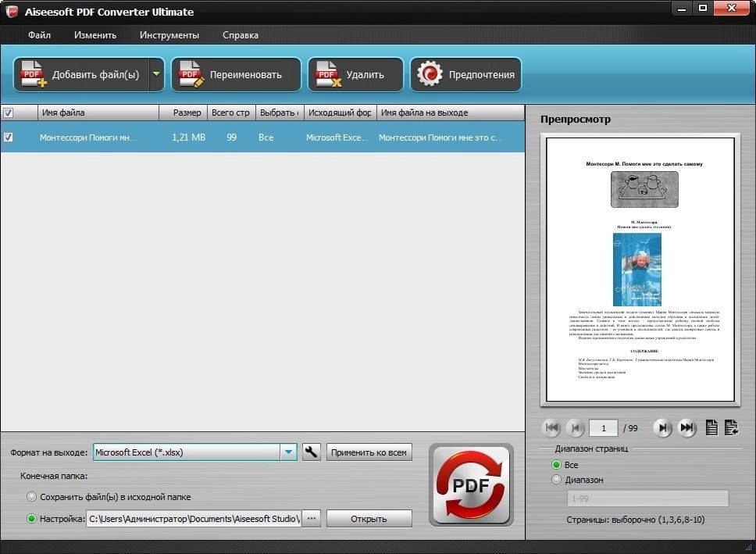Open output settings via wrench icon
Image resolution: width=756 pixels, height=554 pixels.
[312, 452]
